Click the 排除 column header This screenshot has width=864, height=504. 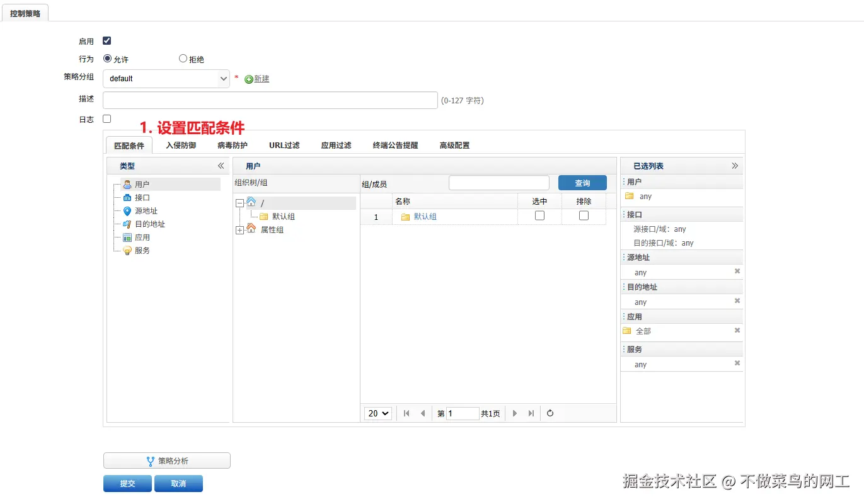click(584, 201)
